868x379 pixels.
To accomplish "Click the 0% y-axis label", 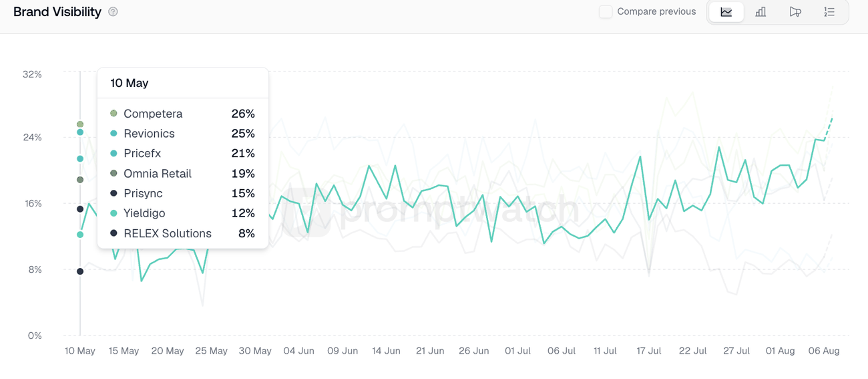I will coord(35,336).
